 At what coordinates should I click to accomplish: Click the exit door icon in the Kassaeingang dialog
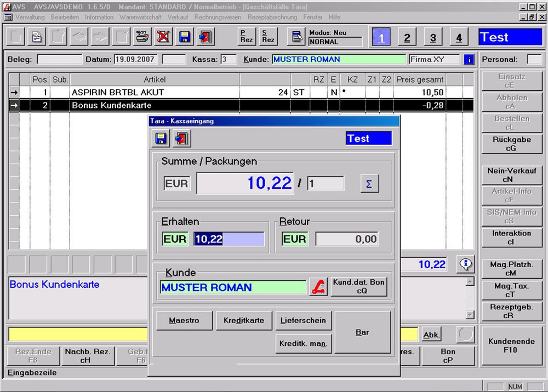pyautogui.click(x=181, y=139)
